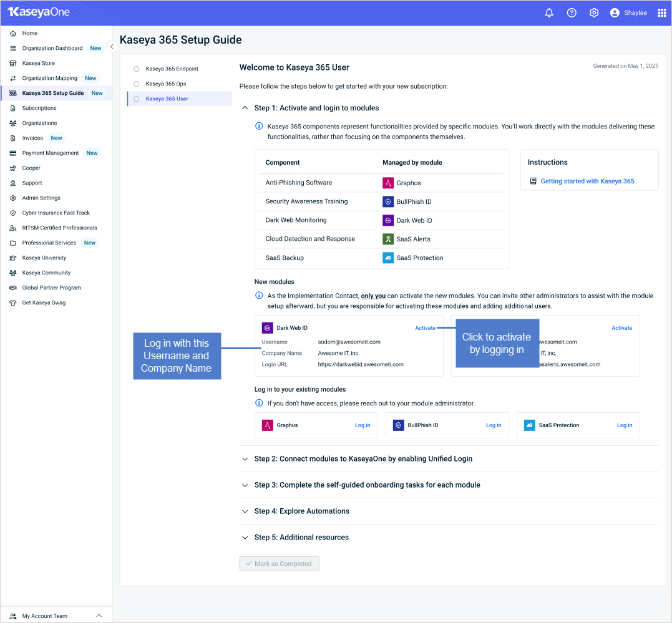Click the Home sidebar icon
The width and height of the screenshot is (672, 623).
(x=13, y=34)
